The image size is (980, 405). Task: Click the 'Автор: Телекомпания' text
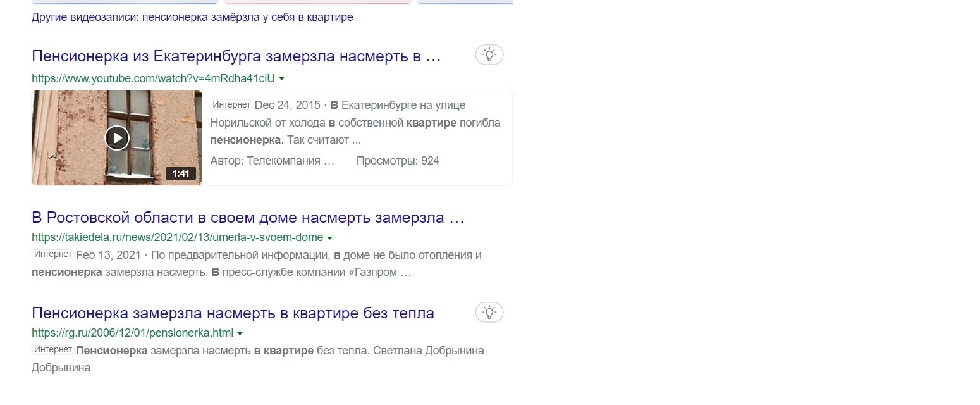click(272, 161)
